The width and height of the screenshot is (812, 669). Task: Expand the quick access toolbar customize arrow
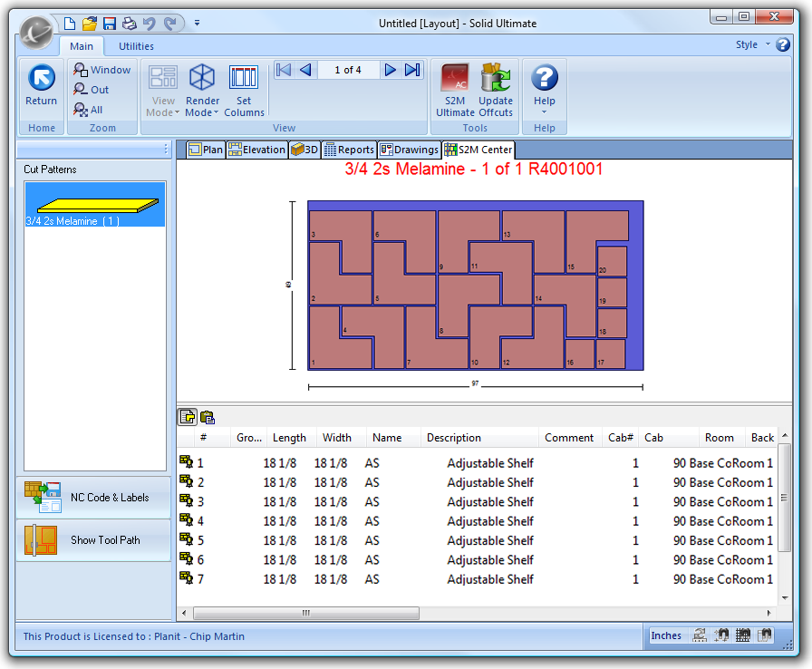click(198, 23)
